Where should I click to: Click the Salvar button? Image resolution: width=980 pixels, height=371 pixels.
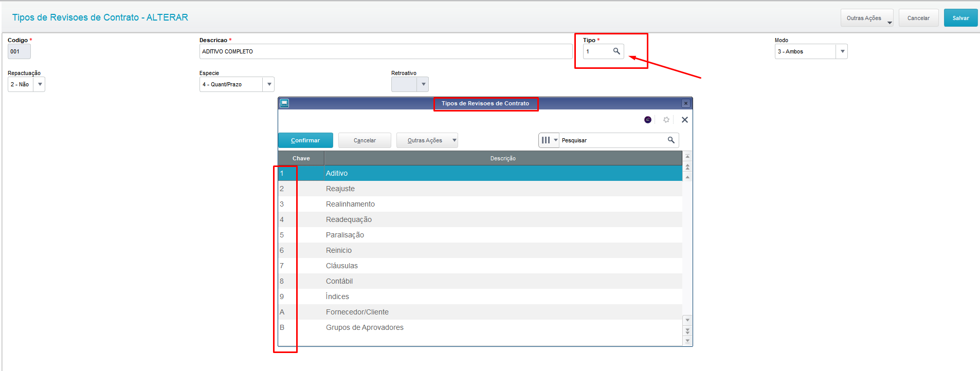(x=960, y=18)
